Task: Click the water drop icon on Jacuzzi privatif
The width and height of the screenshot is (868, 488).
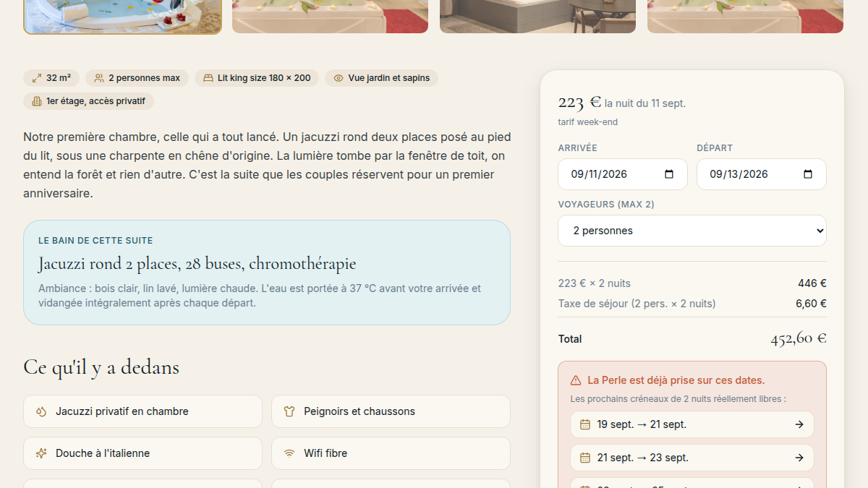Action: [41, 411]
